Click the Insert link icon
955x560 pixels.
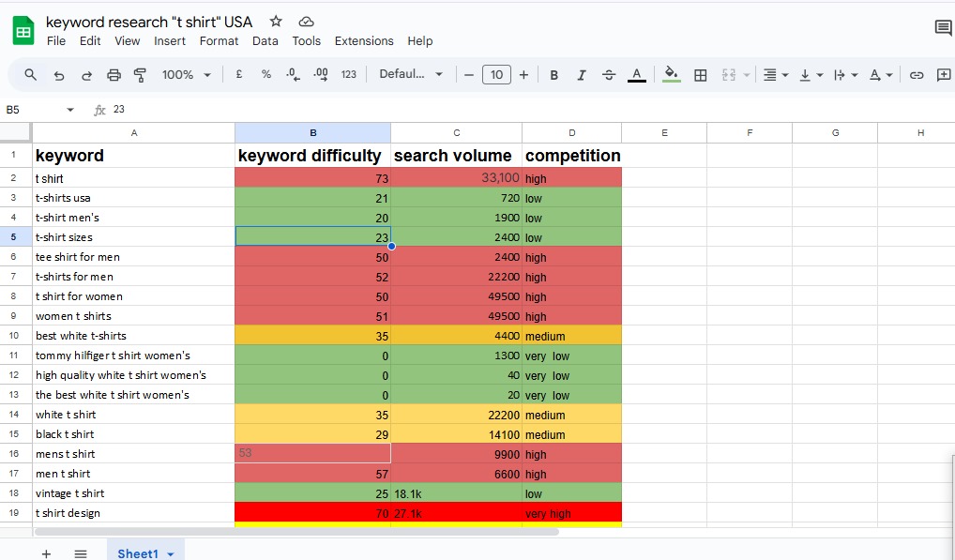click(x=917, y=75)
